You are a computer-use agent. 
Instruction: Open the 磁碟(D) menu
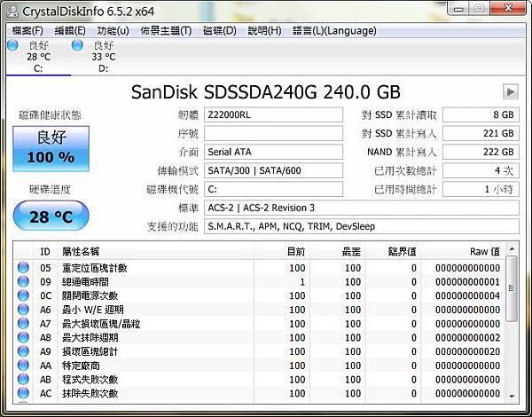(220, 31)
